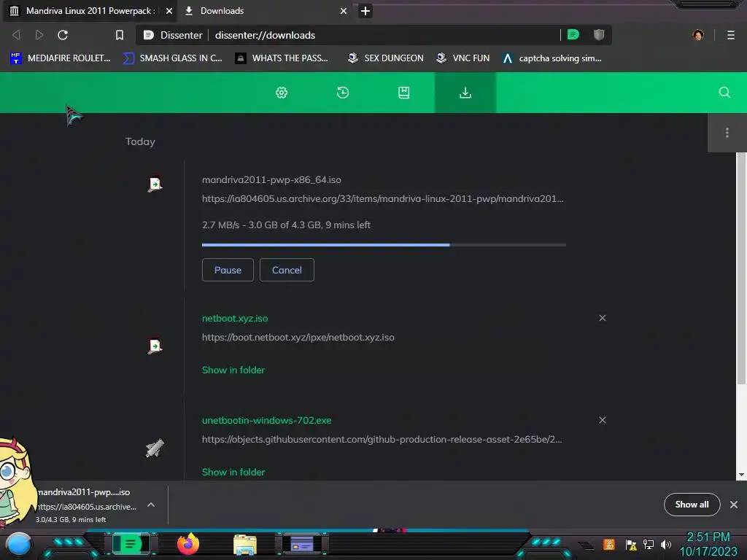Cancel the mandriva2011 ISO download
Viewport: 747px width, 560px height.
(287, 270)
